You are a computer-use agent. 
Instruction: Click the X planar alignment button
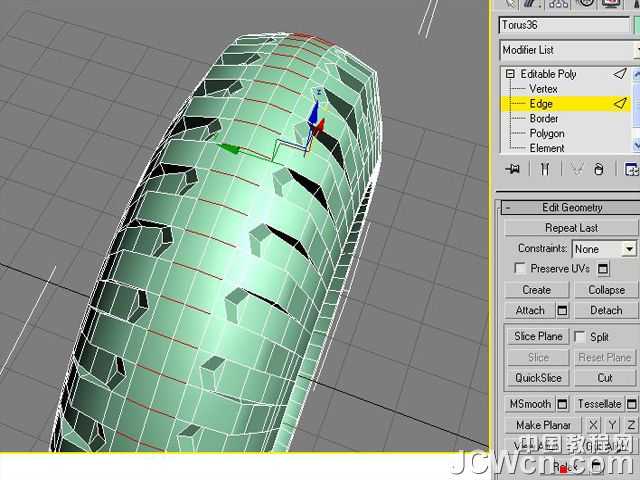point(593,425)
